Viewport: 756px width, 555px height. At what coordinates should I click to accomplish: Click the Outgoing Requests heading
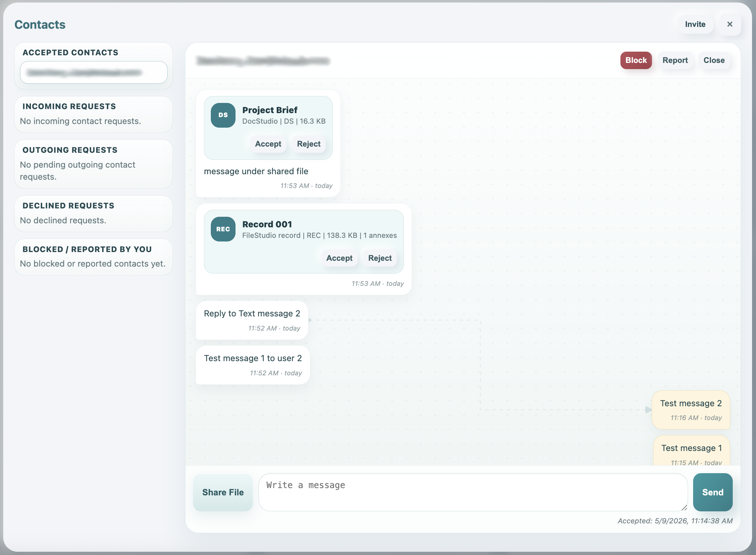coord(70,150)
